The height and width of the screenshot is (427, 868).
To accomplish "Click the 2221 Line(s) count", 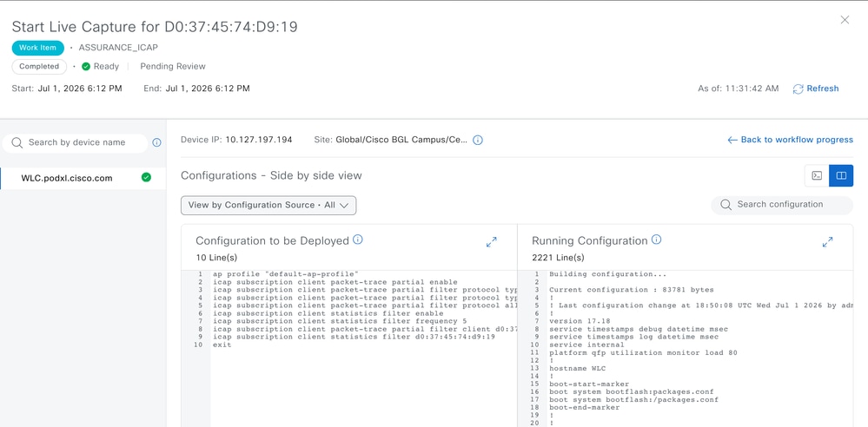I will pos(558,258).
